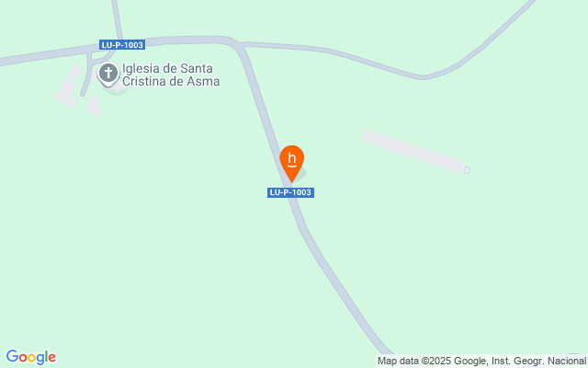Open the Iglesia de Santa Cristina de Asma label
588x368 pixels.
pos(171,75)
